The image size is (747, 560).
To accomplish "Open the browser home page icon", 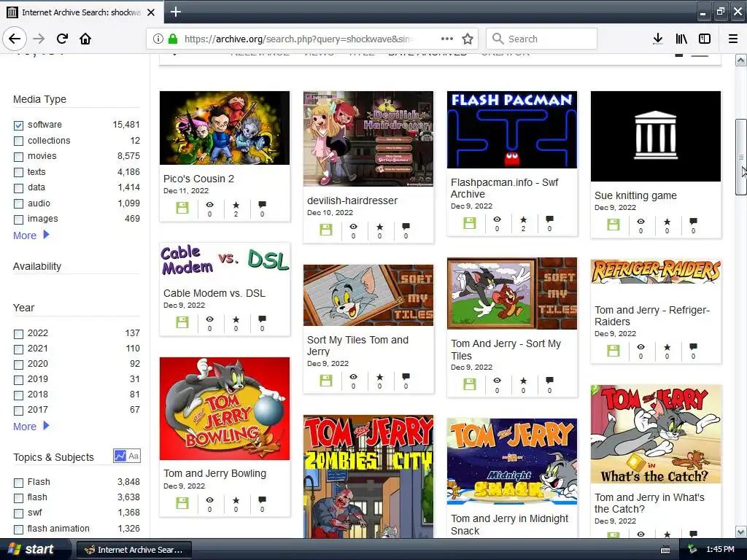I will click(85, 39).
